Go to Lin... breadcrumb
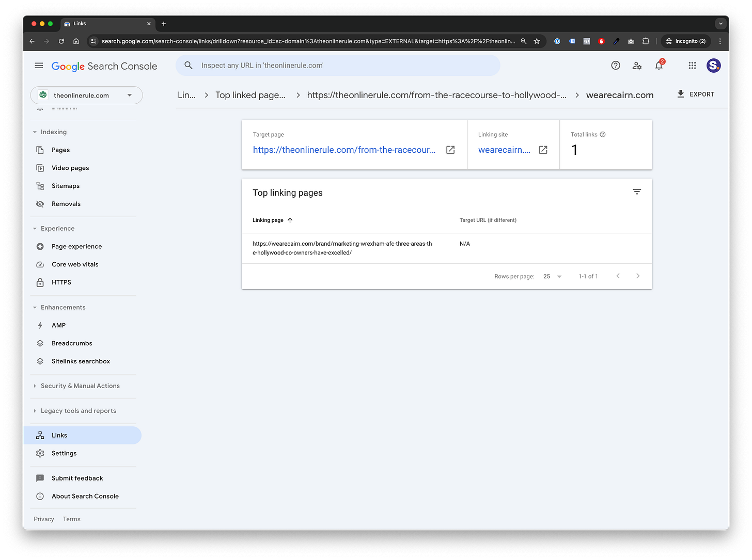Image resolution: width=752 pixels, height=560 pixels. [x=186, y=95]
